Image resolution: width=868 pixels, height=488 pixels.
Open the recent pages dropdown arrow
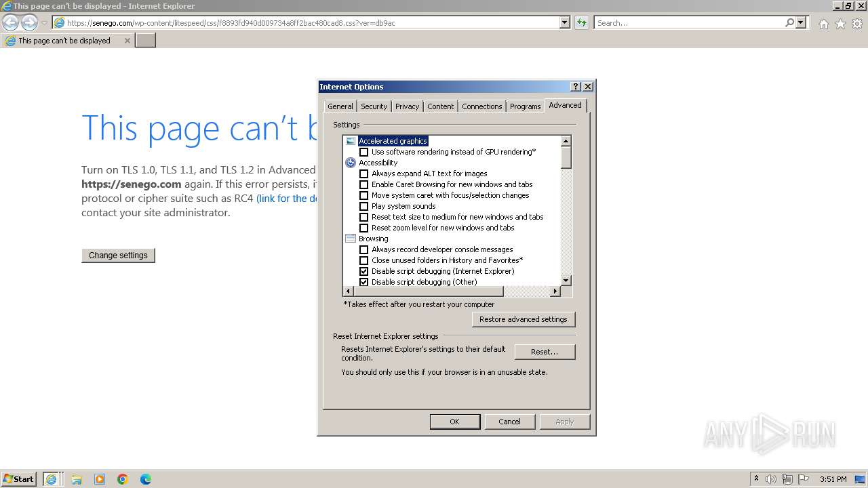[x=44, y=23]
